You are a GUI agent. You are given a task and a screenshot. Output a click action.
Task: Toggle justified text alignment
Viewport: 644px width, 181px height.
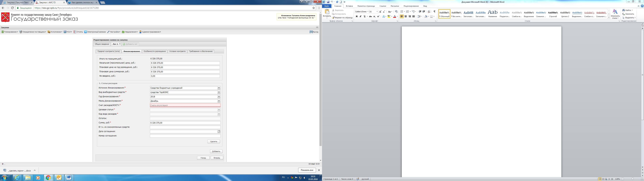click(413, 16)
